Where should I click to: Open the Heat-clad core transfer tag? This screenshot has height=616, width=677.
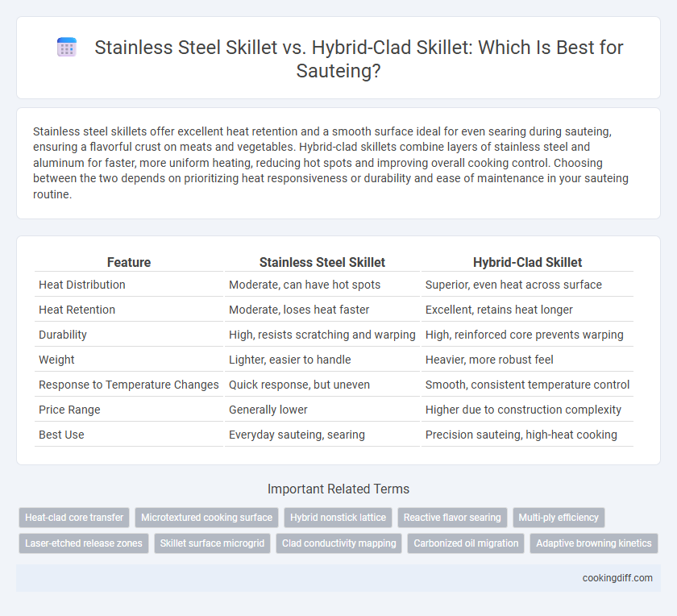click(74, 518)
